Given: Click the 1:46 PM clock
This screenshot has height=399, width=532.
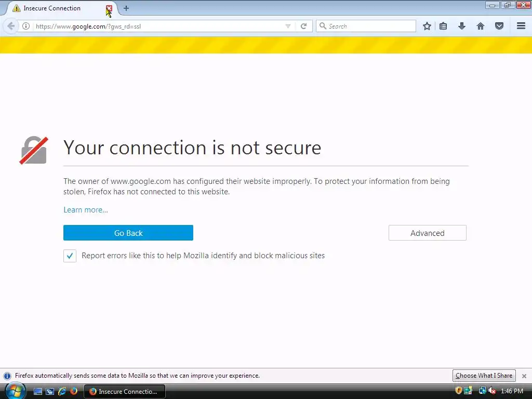Looking at the screenshot, I should pos(512,391).
